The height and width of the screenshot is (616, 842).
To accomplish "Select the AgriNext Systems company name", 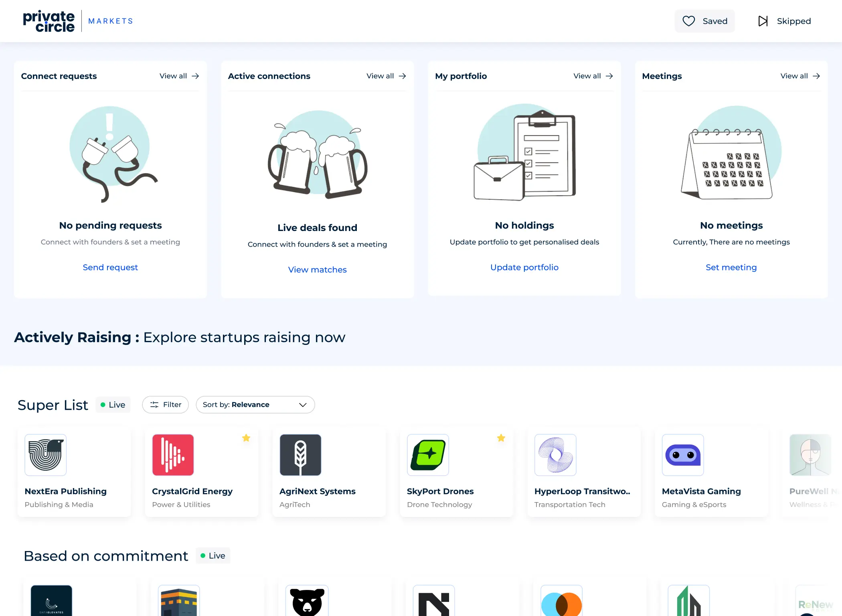I will (318, 491).
